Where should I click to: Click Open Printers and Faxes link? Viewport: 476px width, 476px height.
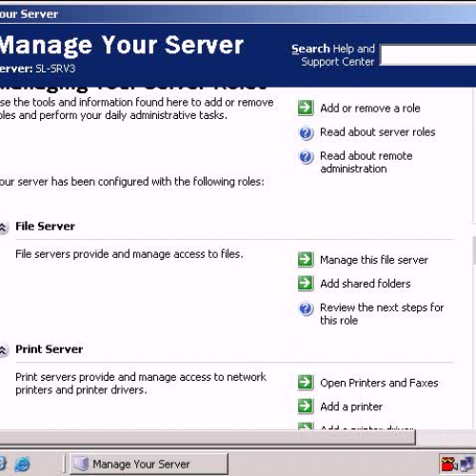tap(379, 383)
